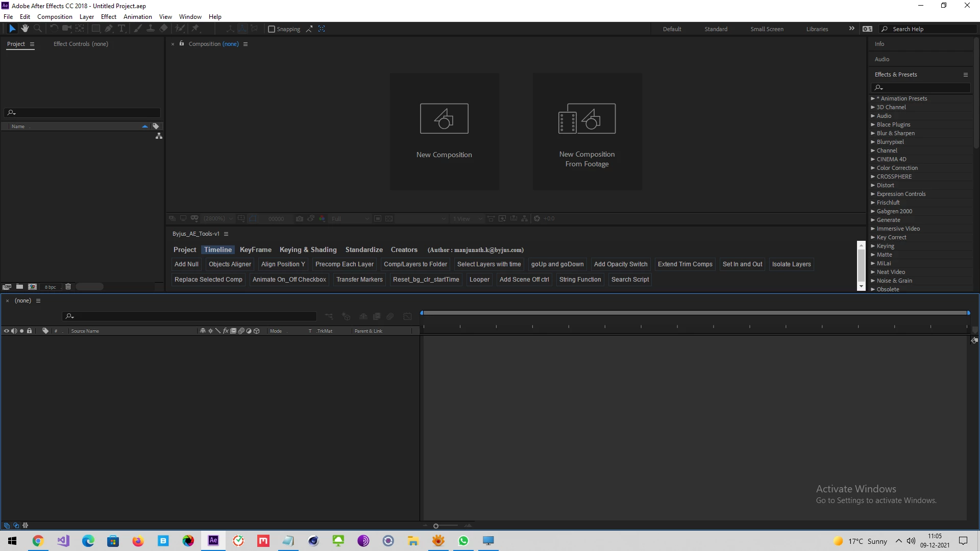Select the Hand tool in toolbar

pyautogui.click(x=24, y=29)
